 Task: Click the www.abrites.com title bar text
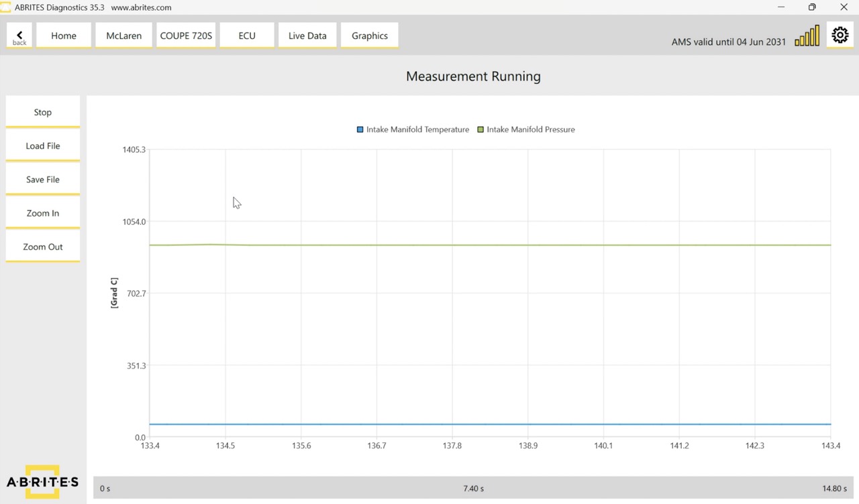tap(141, 7)
